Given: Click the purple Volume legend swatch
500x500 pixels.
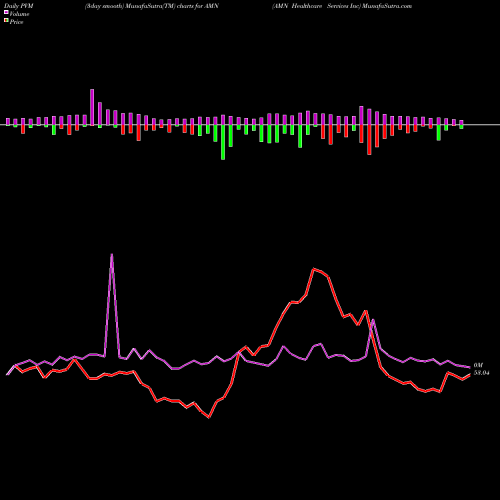Looking at the screenshot, I should pos(6,13).
